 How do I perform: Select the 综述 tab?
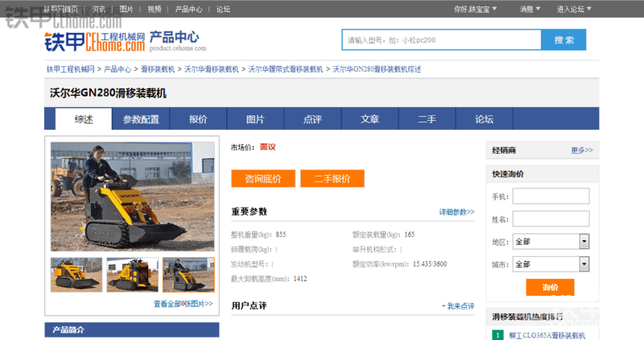click(84, 119)
